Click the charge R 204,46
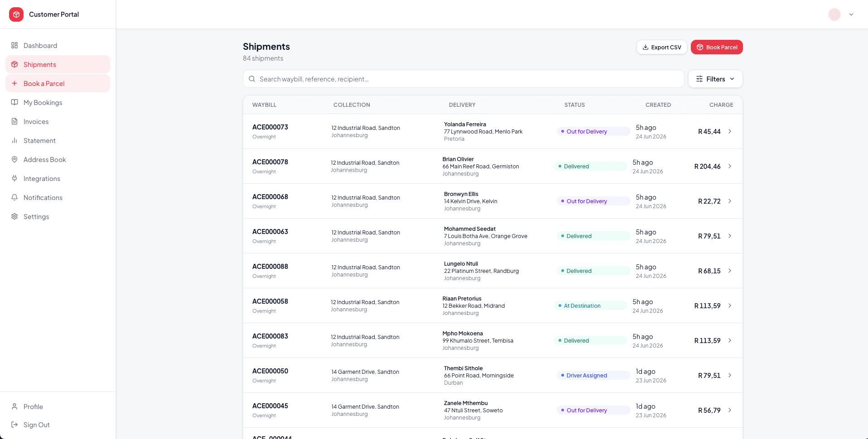The height and width of the screenshot is (439, 868). point(707,167)
